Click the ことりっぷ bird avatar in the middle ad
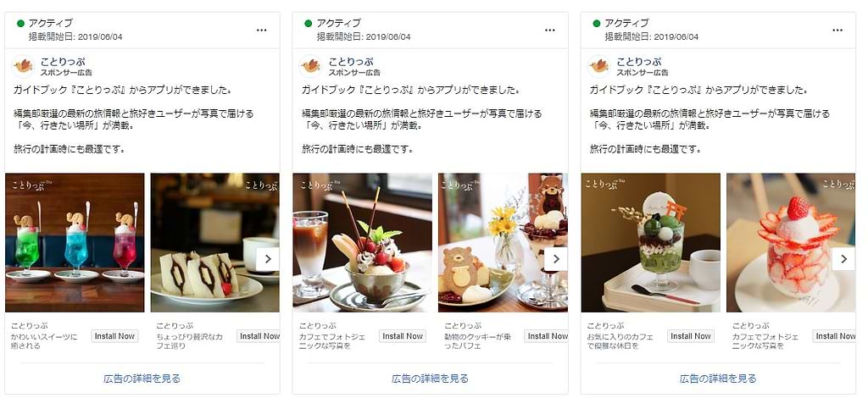 pos(311,66)
